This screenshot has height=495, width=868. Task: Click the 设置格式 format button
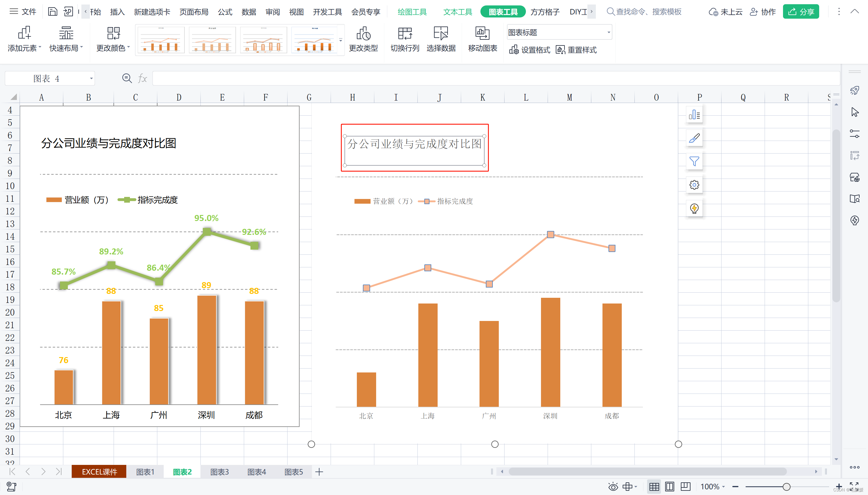click(x=530, y=50)
